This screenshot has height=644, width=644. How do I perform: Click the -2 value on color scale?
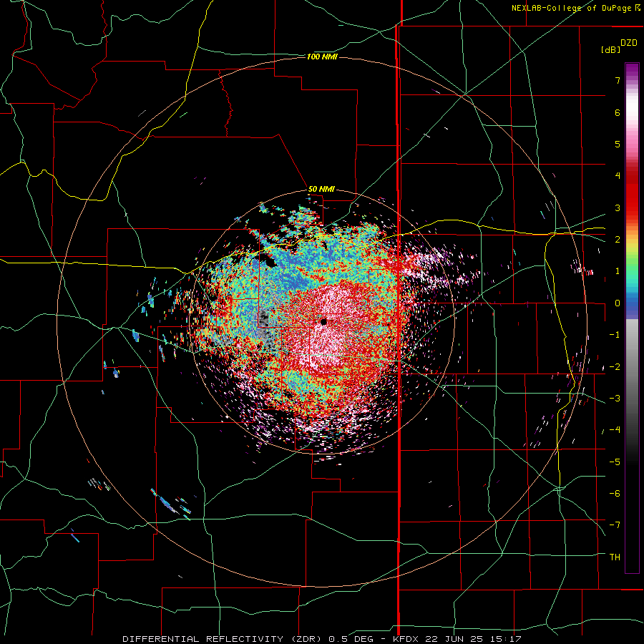click(615, 366)
